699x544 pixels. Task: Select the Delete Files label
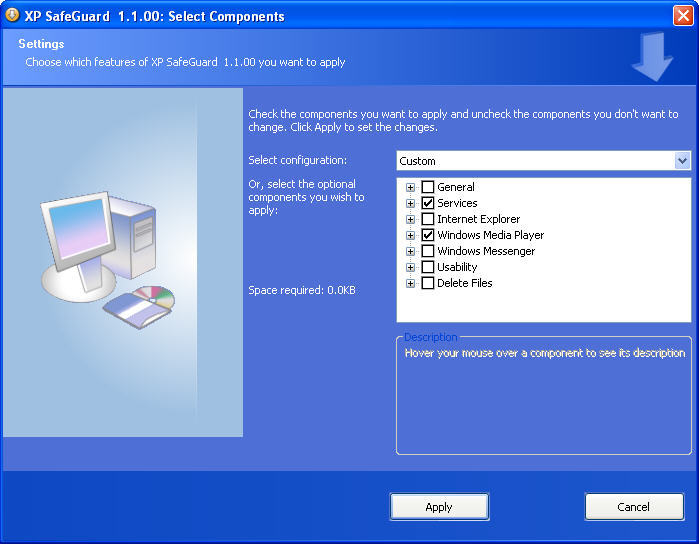[465, 283]
